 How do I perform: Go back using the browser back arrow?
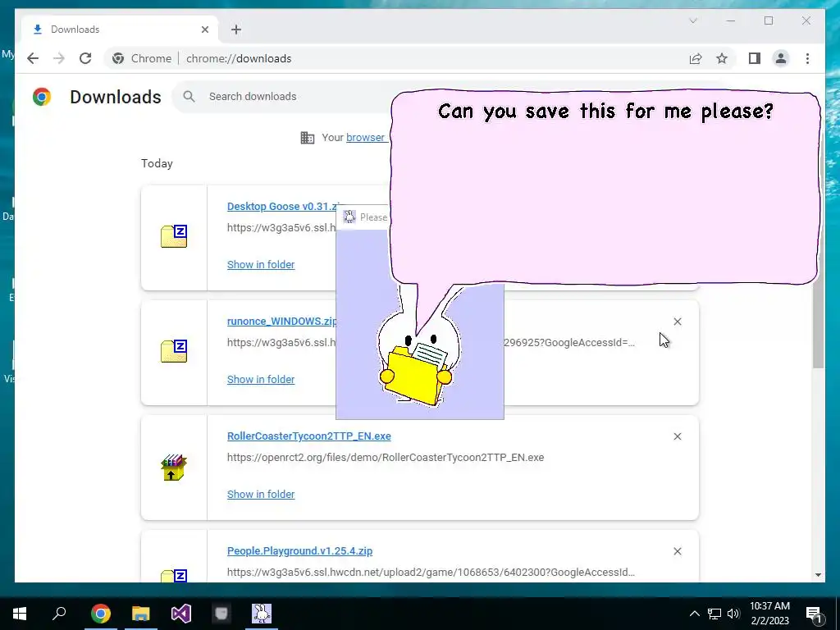33,58
